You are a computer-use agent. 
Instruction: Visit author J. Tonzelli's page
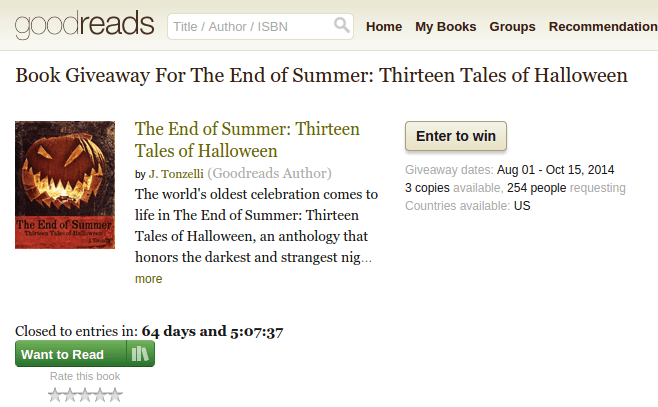coord(175,173)
